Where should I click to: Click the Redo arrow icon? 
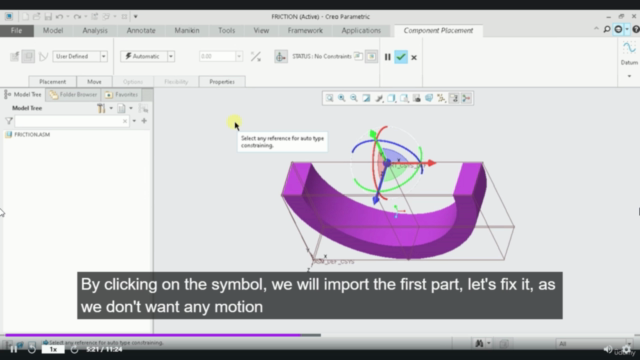(x=77, y=17)
